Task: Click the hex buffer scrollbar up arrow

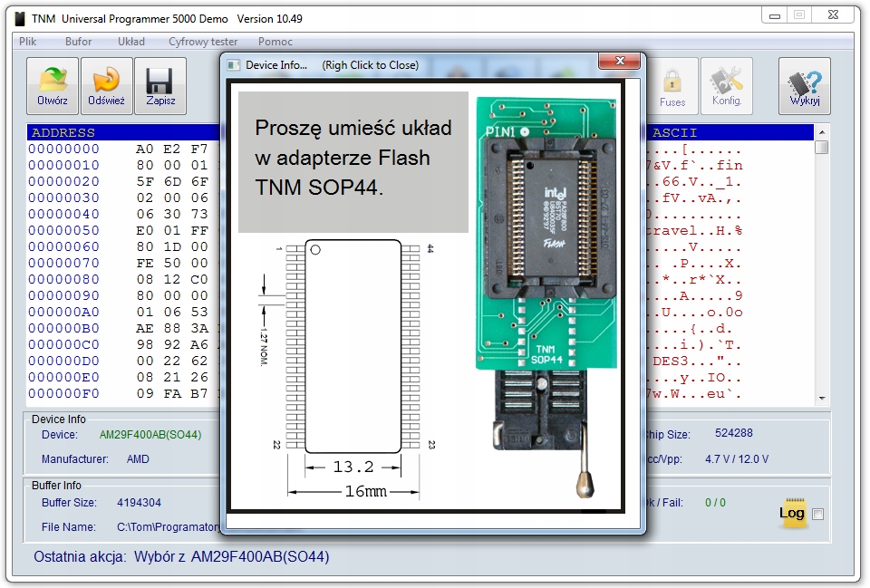Action: (822, 132)
